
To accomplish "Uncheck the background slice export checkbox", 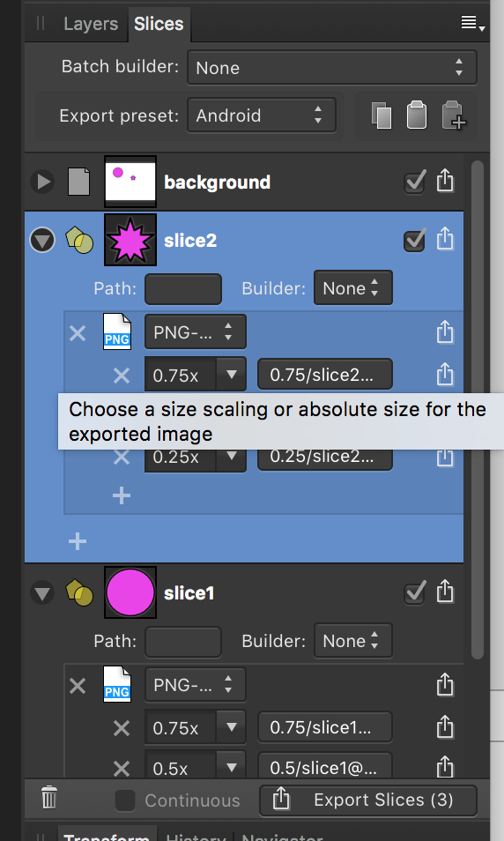I will (x=414, y=182).
